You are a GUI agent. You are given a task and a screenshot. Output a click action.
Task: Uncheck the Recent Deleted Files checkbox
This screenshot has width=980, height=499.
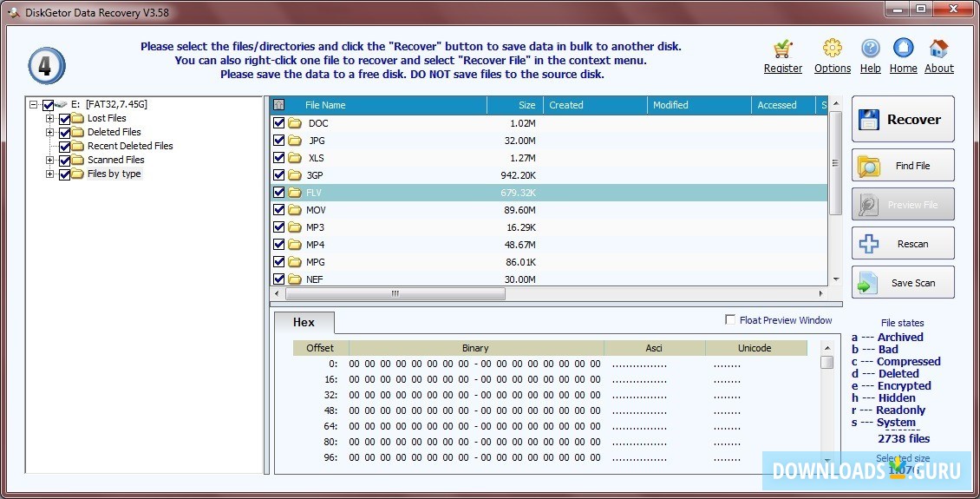[x=64, y=147]
